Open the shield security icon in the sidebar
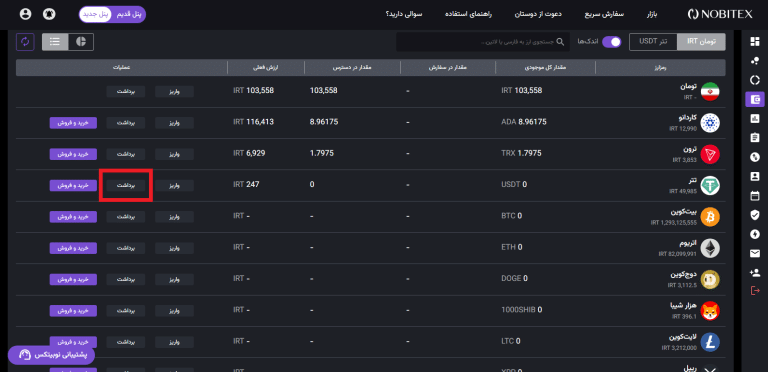The image size is (768, 372). click(754, 214)
